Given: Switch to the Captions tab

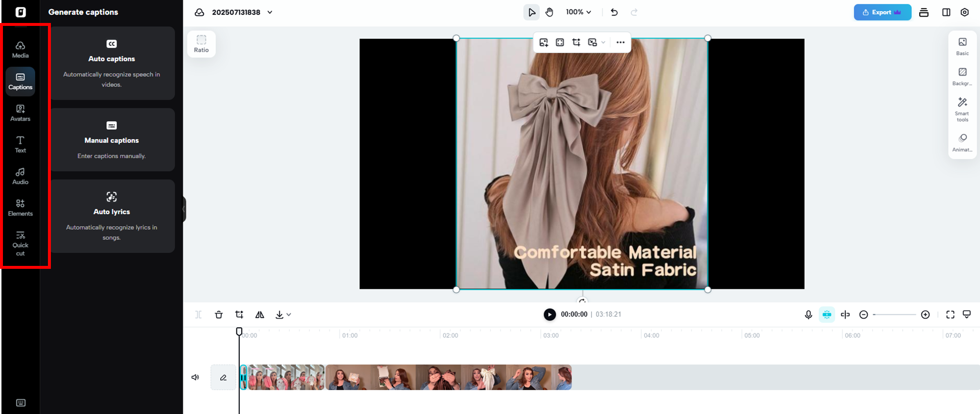Looking at the screenshot, I should [20, 81].
